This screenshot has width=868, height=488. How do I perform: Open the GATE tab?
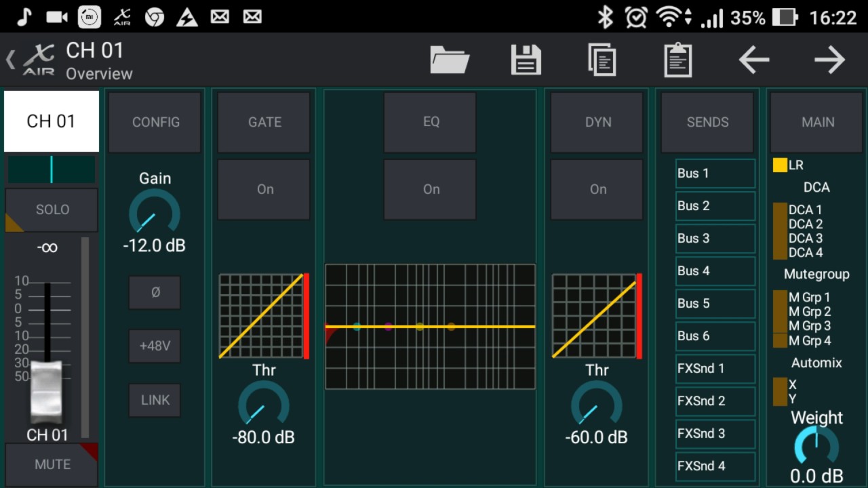tap(264, 122)
